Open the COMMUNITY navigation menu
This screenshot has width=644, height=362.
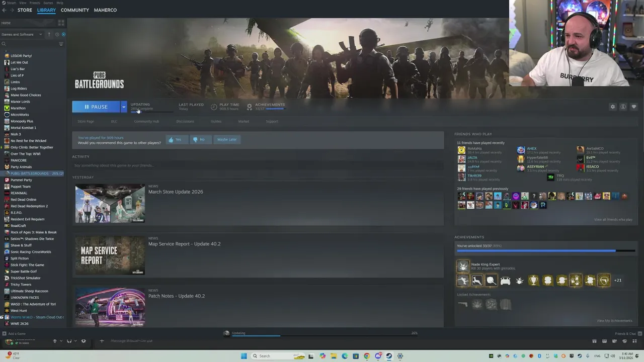(x=74, y=10)
